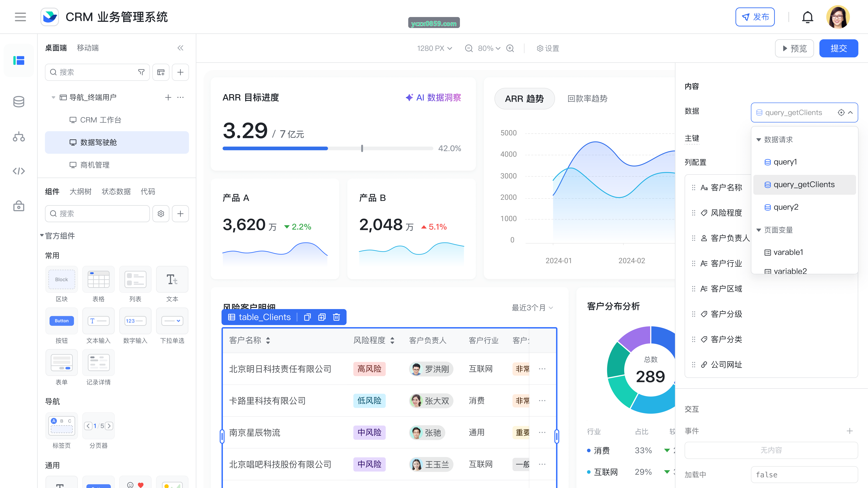Viewport: 868px width, 488px height.
Task: Open the database icon in left rail
Action: pos(19,102)
